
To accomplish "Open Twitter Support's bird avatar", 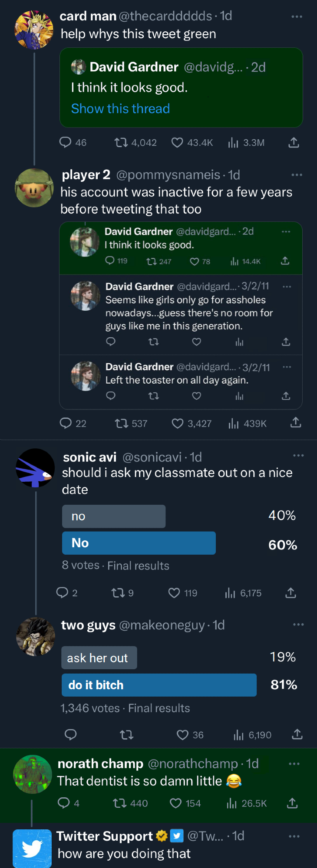I will (x=32, y=848).
